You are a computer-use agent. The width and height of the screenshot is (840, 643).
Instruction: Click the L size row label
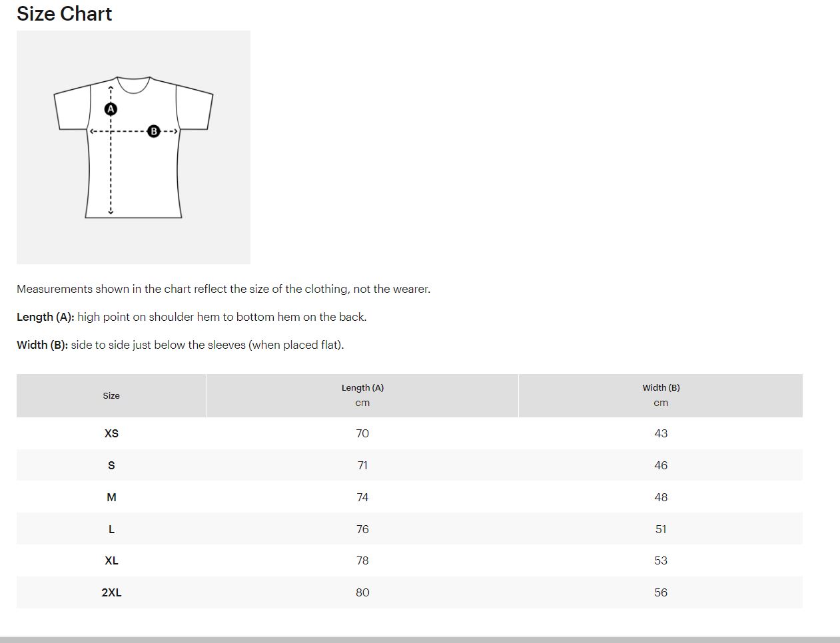111,529
